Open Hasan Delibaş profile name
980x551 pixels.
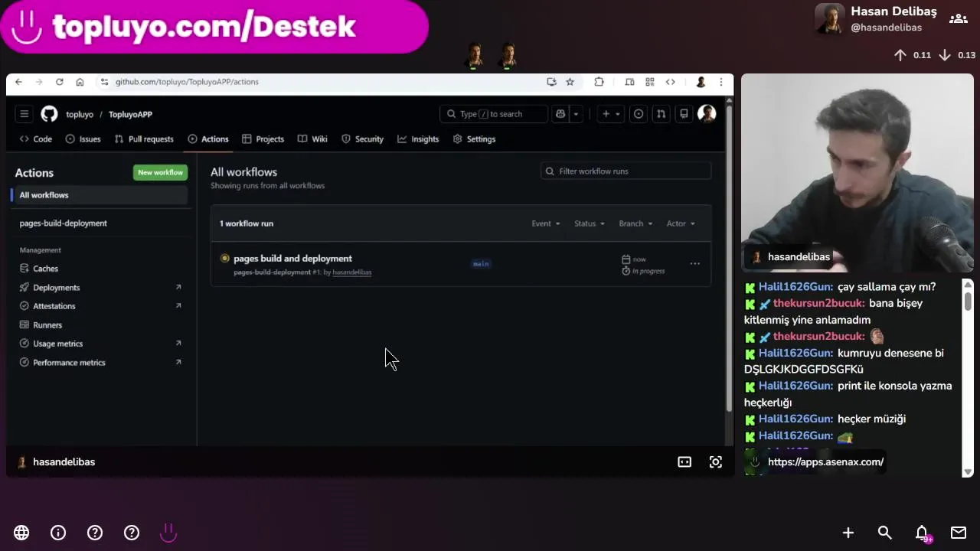[x=893, y=11]
